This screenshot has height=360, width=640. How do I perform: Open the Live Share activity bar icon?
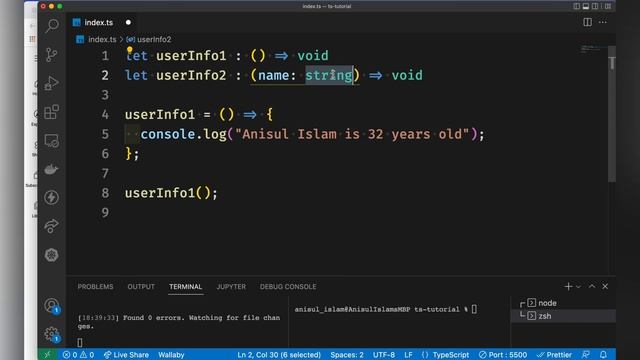pos(52,226)
